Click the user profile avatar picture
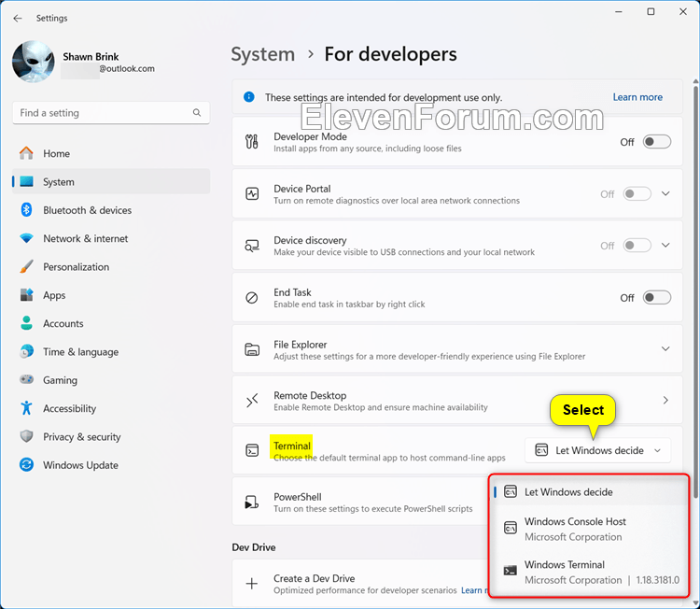Image resolution: width=700 pixels, height=609 pixels. click(x=34, y=62)
